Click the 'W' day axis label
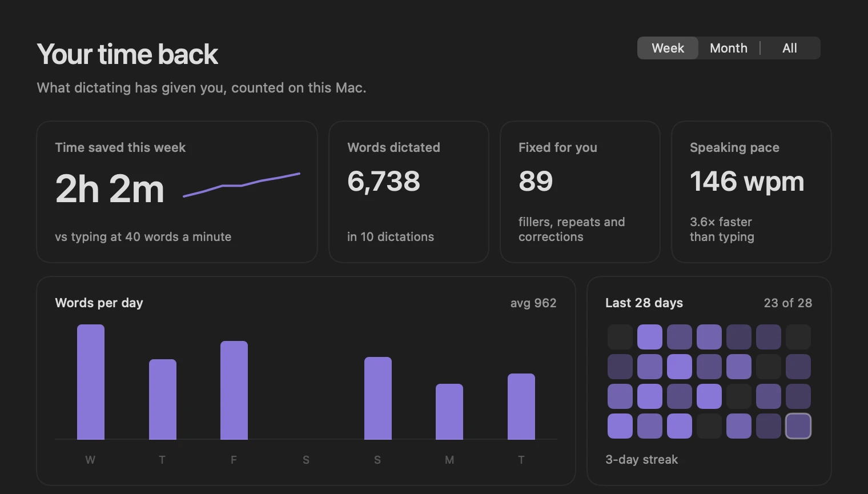The height and width of the screenshot is (494, 868). point(90,460)
